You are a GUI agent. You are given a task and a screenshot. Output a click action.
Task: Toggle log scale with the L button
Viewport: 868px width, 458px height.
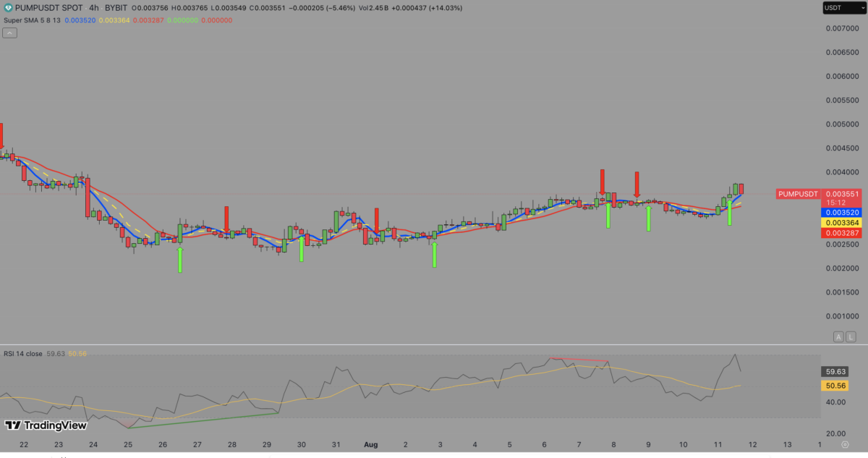pyautogui.click(x=851, y=336)
